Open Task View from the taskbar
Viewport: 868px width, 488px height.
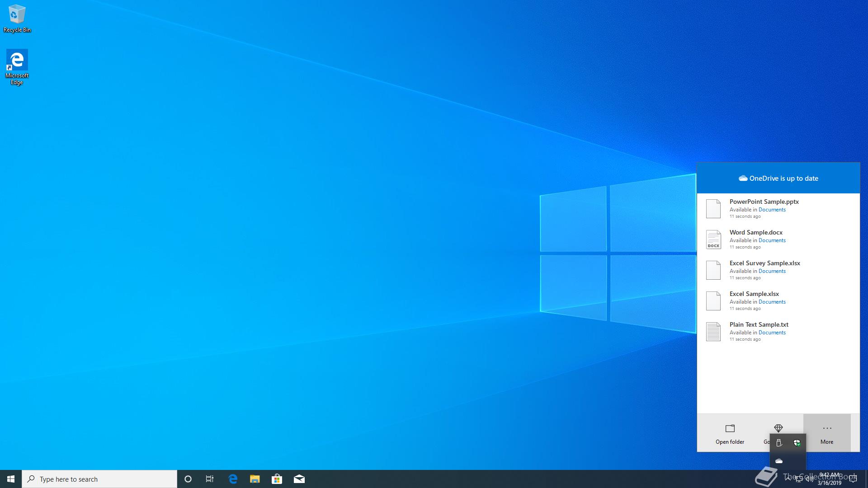[x=210, y=479]
